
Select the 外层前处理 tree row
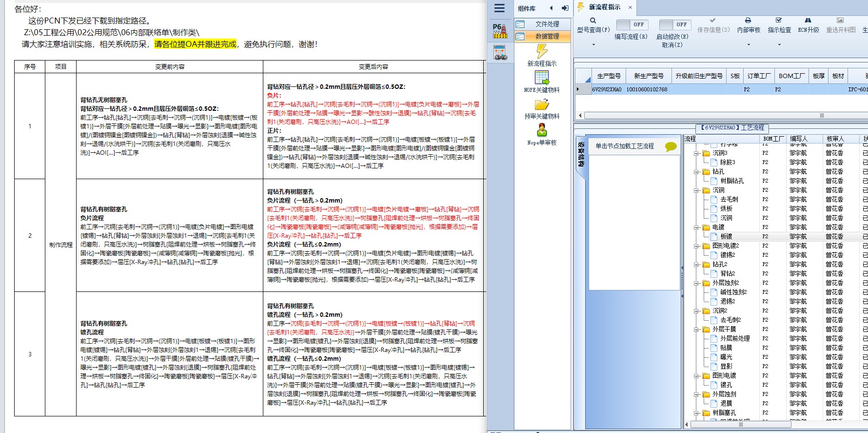pos(735,339)
